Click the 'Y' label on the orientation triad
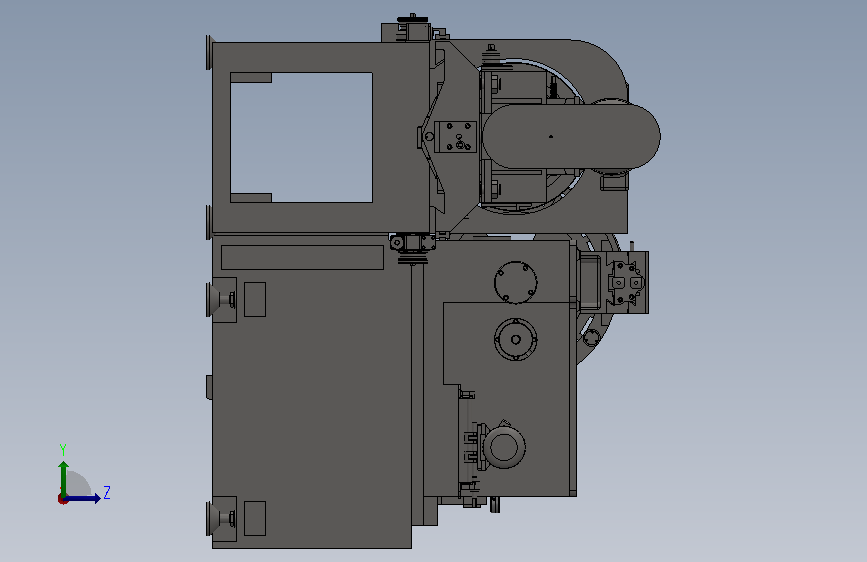Screen dimensions: 867x562 click(x=63, y=450)
